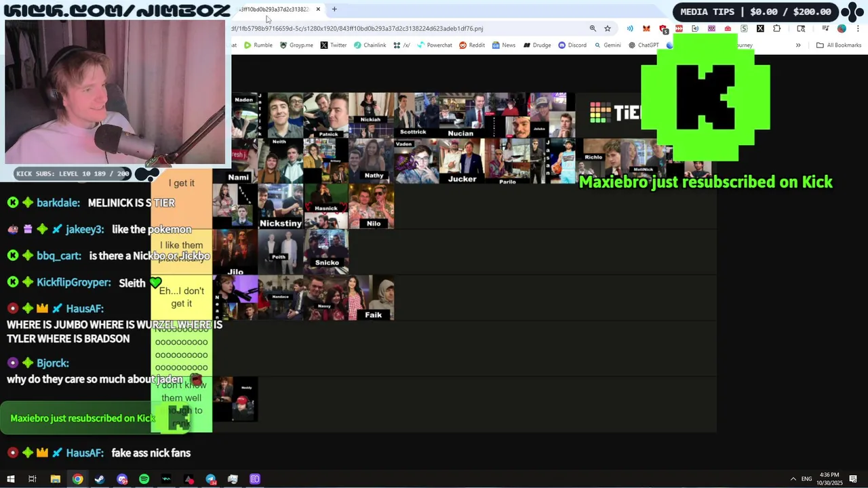Click the MetaMask fox extension icon
868x488 pixels.
[x=646, y=28]
